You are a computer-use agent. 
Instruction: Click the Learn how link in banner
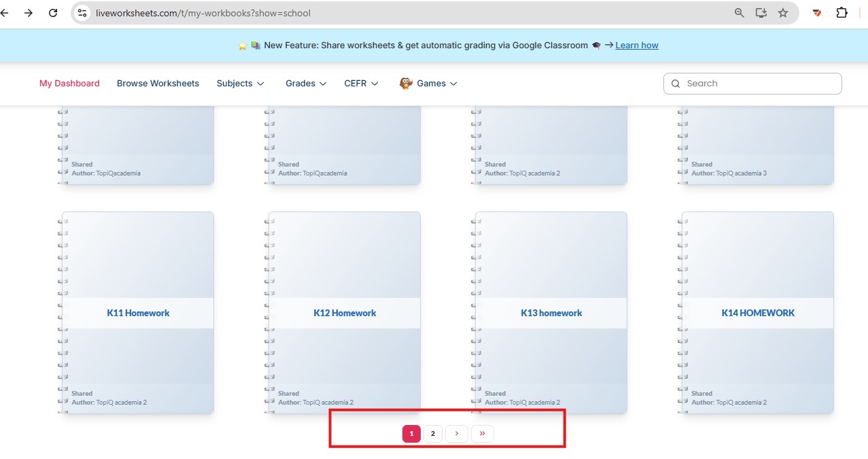point(637,45)
